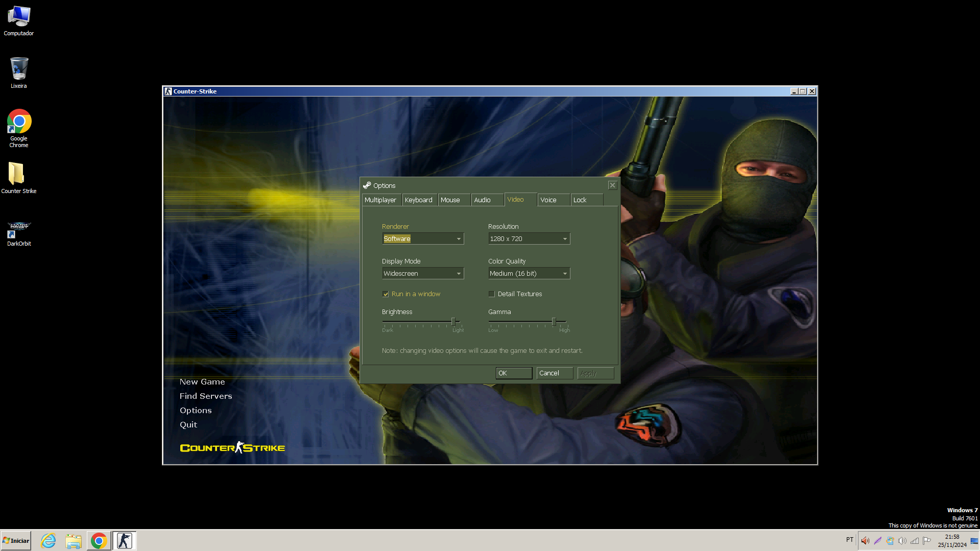
Task: Click the Gamma label text
Action: [x=499, y=312]
